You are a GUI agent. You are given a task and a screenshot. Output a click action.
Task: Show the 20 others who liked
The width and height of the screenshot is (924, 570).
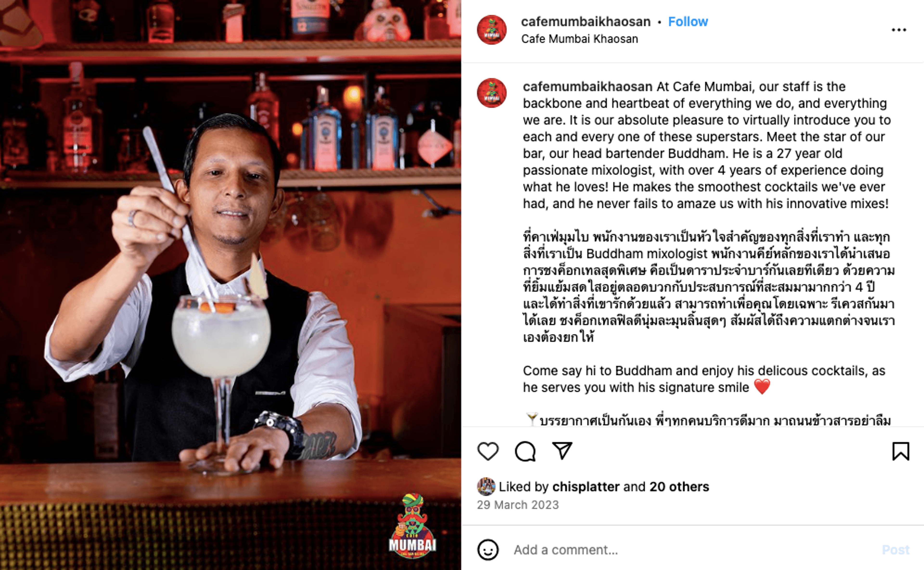tap(679, 487)
